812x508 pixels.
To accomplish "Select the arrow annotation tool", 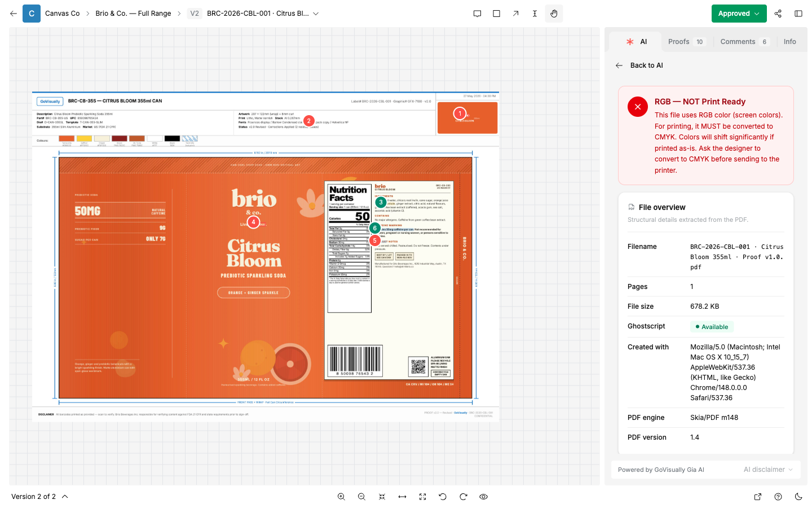I will [515, 14].
